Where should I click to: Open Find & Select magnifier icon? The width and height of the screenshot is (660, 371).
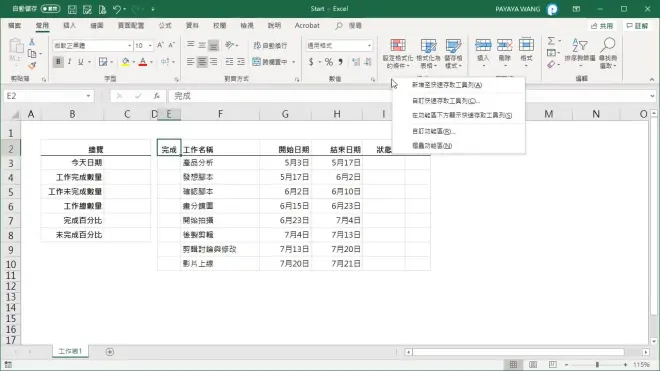coord(608,45)
